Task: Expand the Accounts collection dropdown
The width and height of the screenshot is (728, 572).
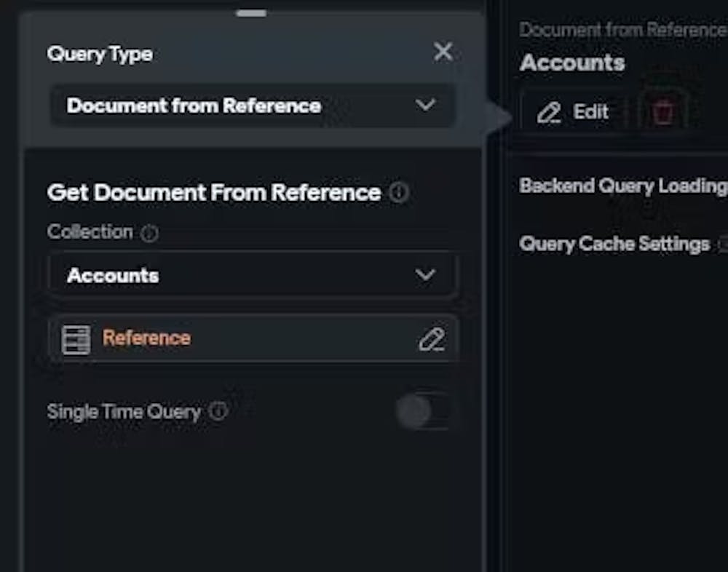Action: tap(252, 275)
